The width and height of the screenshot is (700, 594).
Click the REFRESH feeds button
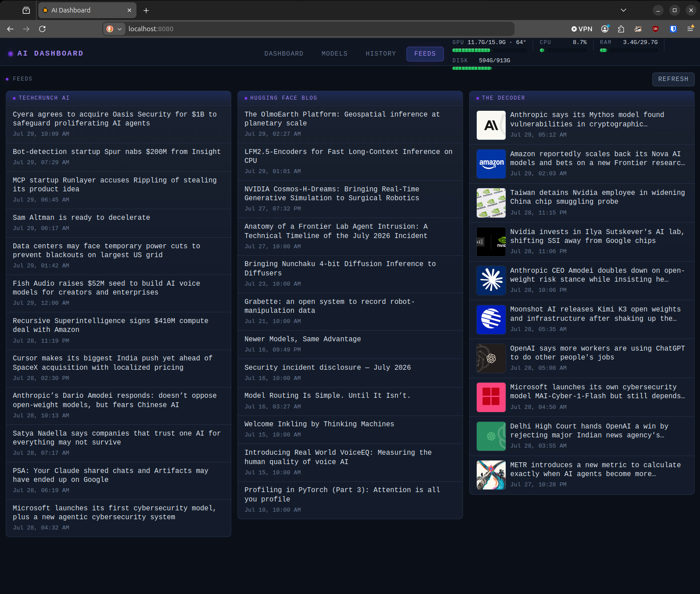pyautogui.click(x=673, y=79)
